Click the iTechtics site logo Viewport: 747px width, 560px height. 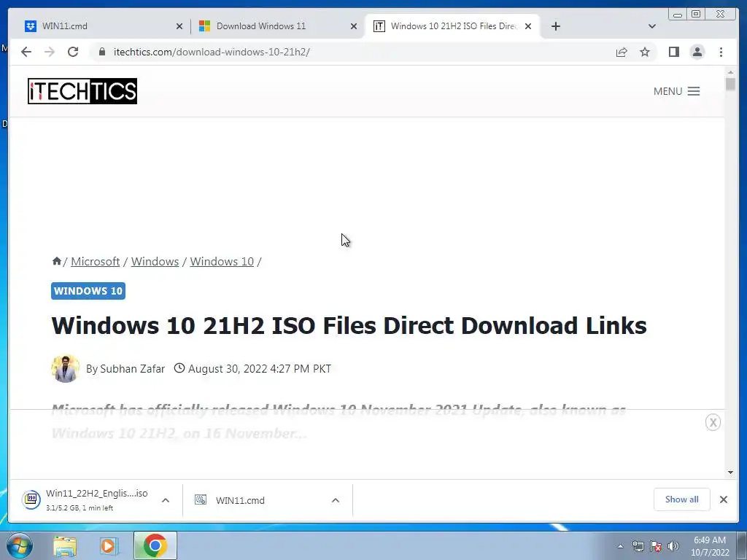coord(82,91)
